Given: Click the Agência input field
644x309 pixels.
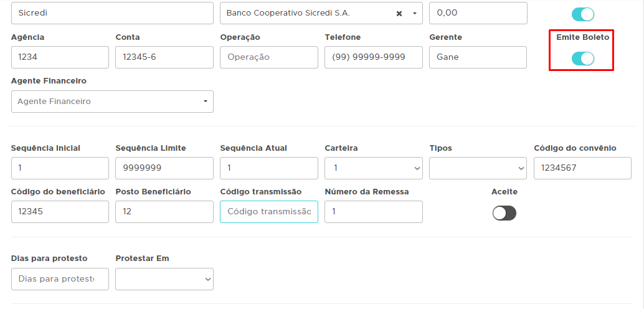Looking at the screenshot, I should tap(60, 57).
